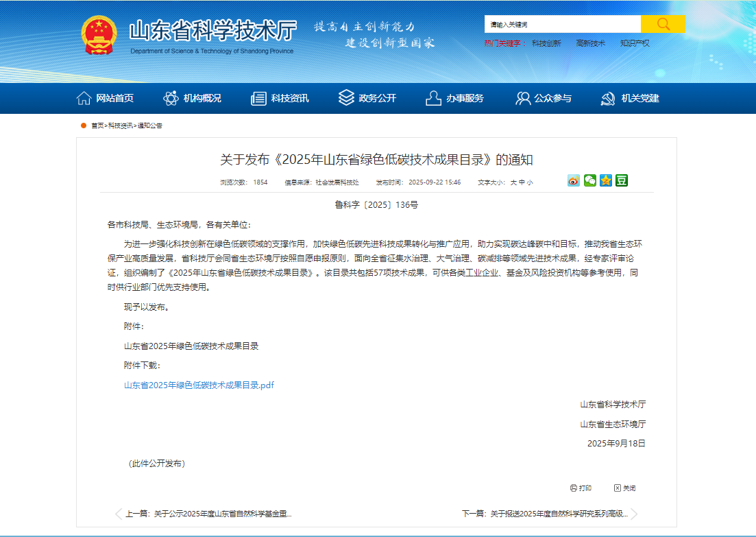Share to Douban green icon
This screenshot has height=537, width=756.
coord(622,180)
